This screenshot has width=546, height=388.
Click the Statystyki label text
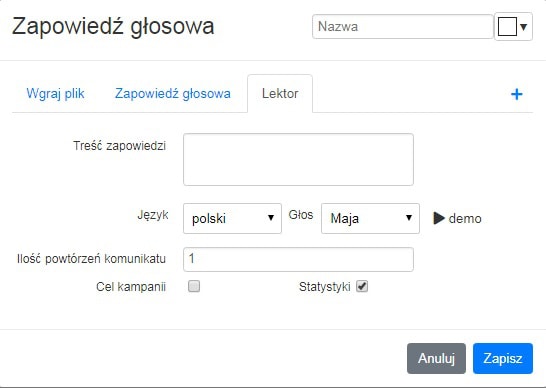coord(325,287)
